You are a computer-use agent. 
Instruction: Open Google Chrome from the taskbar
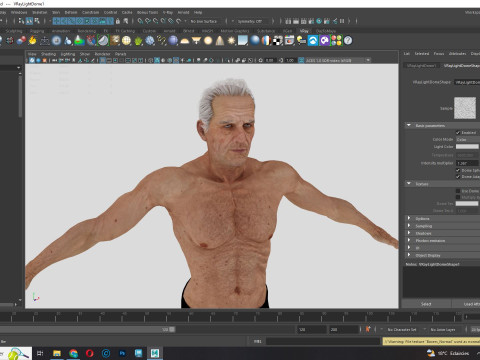[x=73, y=353]
